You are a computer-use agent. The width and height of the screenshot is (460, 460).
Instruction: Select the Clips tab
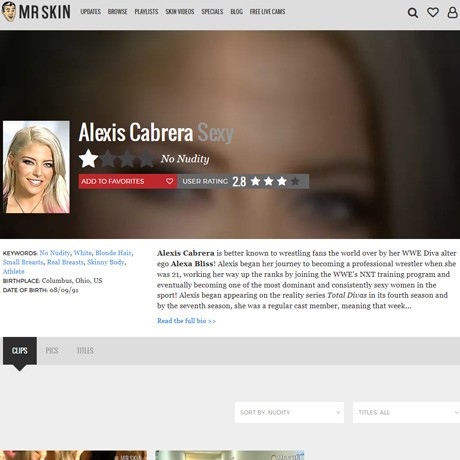(20, 351)
